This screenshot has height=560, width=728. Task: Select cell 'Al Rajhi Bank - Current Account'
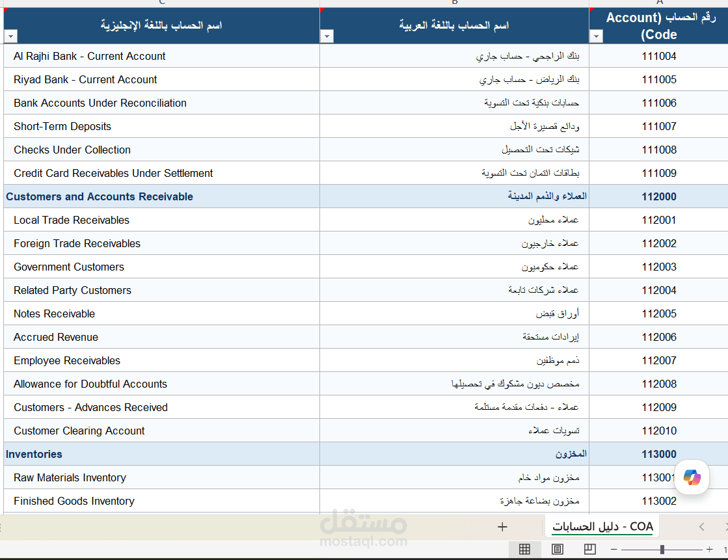point(161,56)
